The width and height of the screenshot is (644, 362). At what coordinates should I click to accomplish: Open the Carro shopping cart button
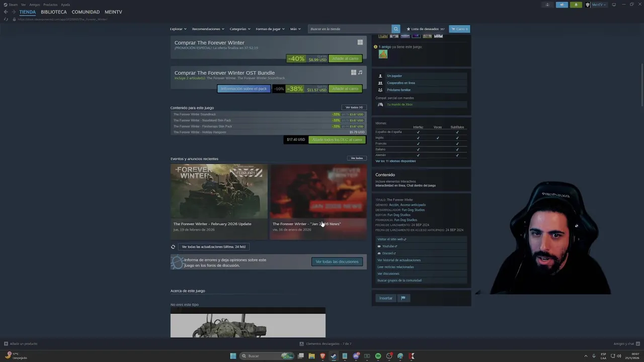pyautogui.click(x=459, y=29)
